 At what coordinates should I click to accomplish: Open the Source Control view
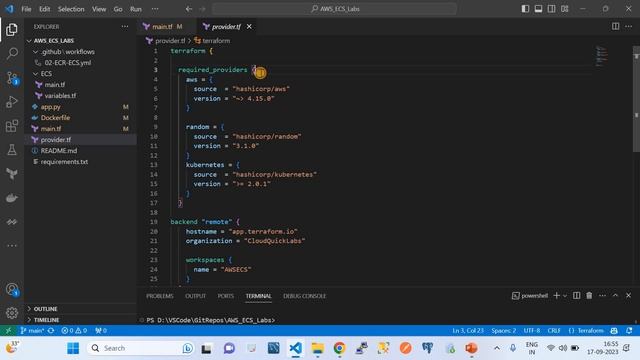[12, 78]
